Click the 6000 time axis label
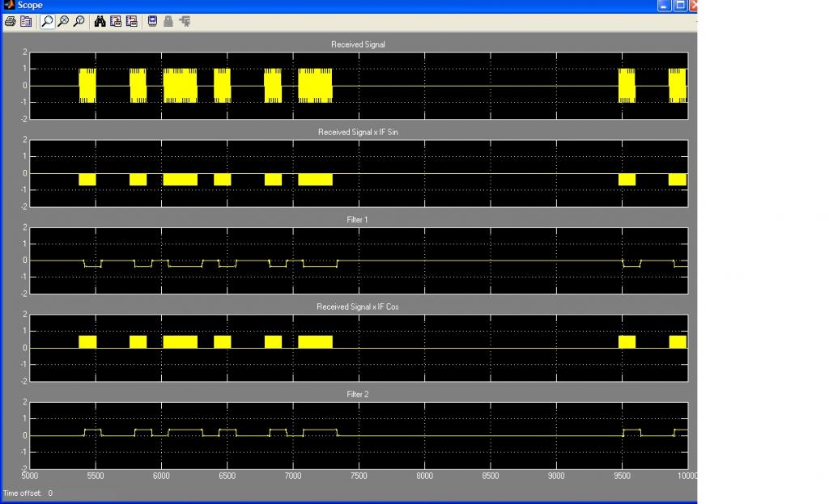Viewport: 829px width, 504px height. (161, 476)
